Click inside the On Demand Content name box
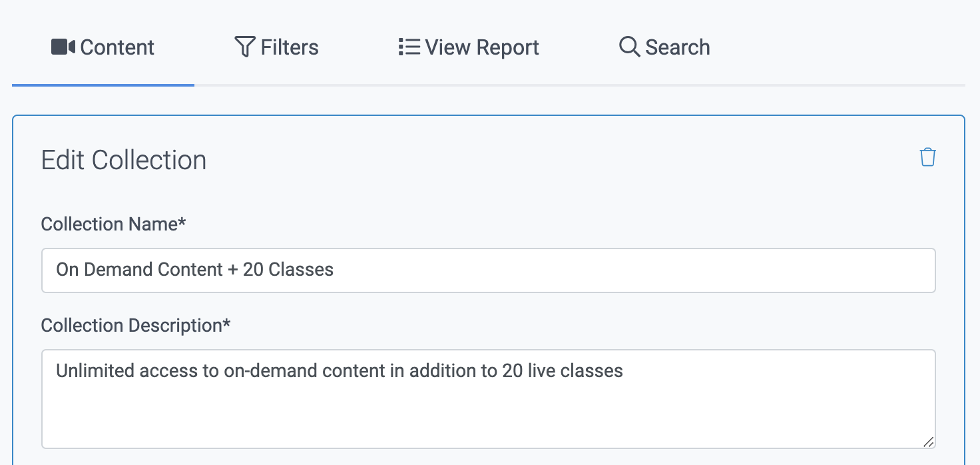This screenshot has height=465, width=980. 488,270
